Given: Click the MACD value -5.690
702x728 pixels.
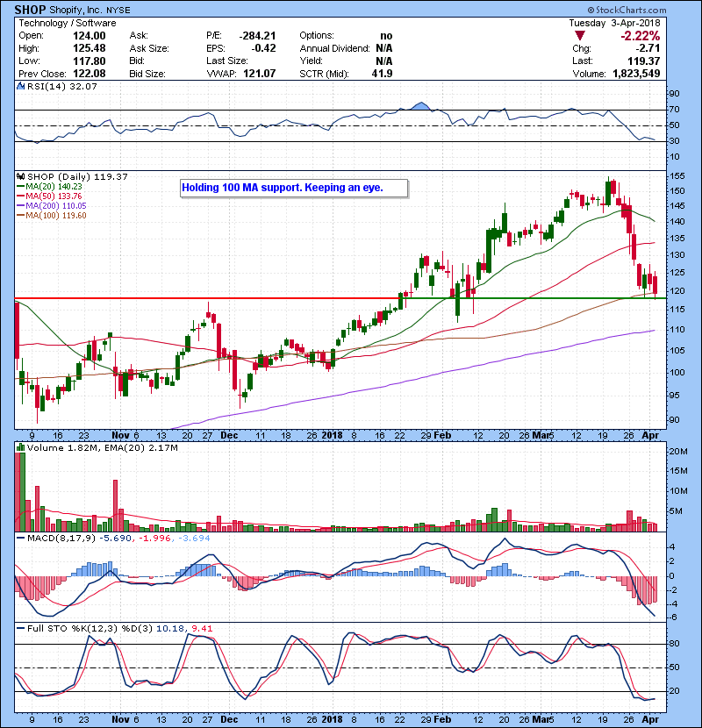Looking at the screenshot, I should coord(117,539).
